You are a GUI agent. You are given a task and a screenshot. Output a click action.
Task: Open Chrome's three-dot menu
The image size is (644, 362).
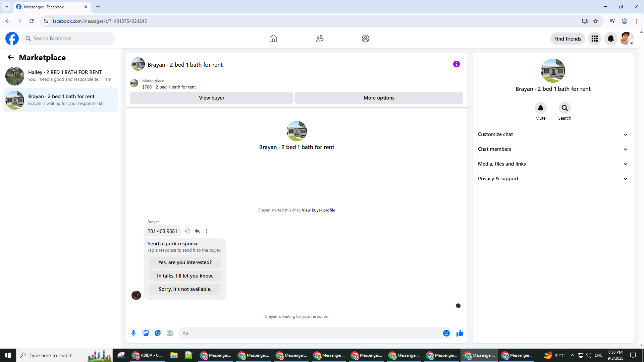pos(637,21)
